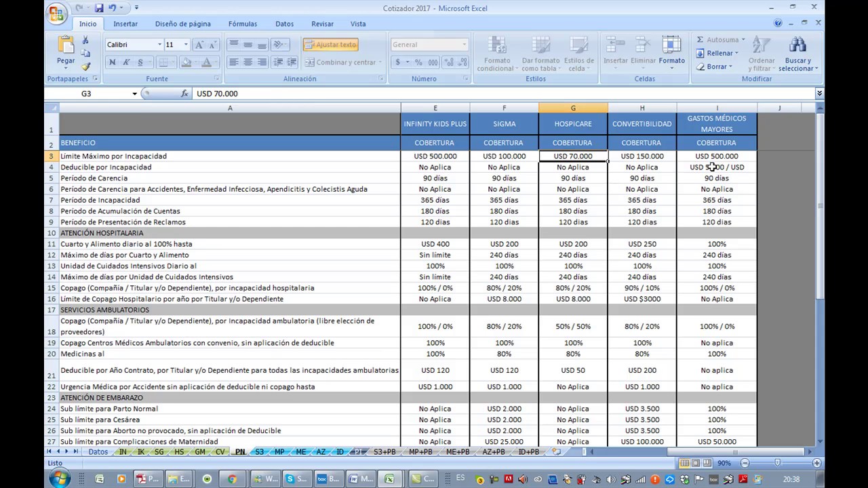Open the Help question mark

pos(778,24)
